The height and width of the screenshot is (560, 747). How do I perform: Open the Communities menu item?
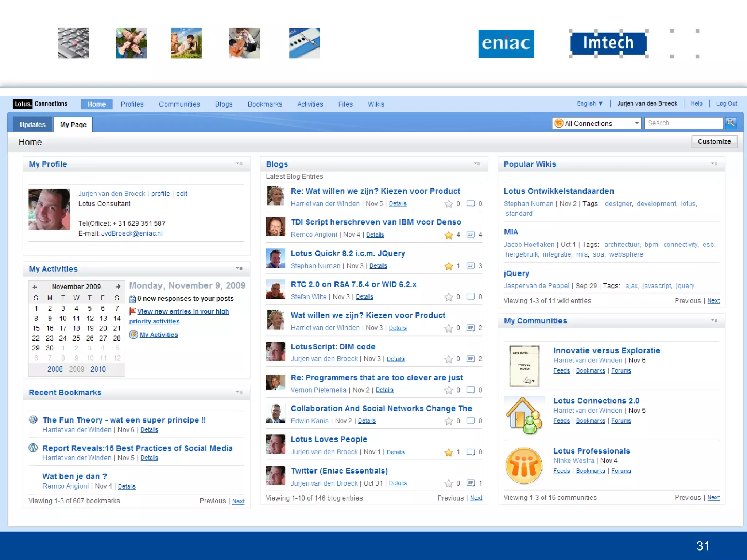coord(179,104)
